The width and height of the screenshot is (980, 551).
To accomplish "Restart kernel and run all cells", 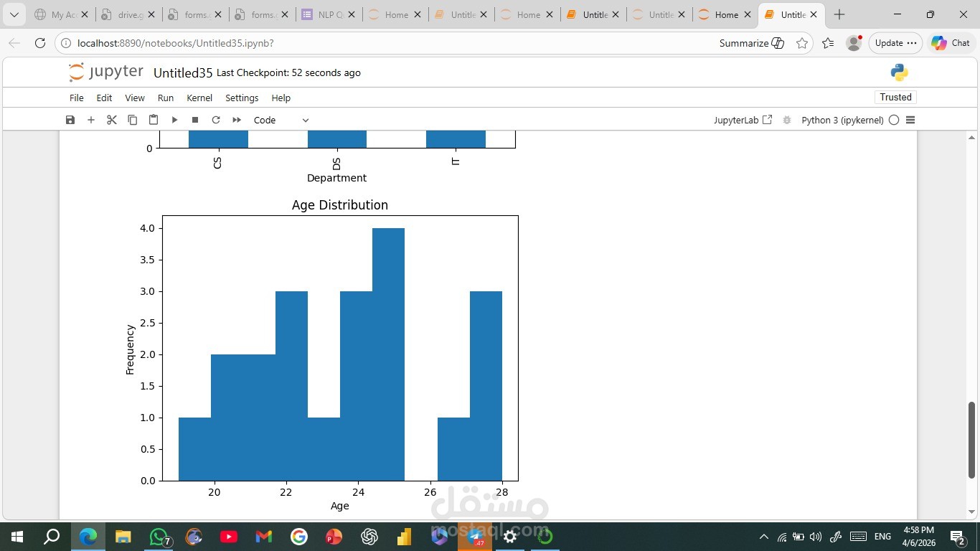I will pyautogui.click(x=237, y=120).
